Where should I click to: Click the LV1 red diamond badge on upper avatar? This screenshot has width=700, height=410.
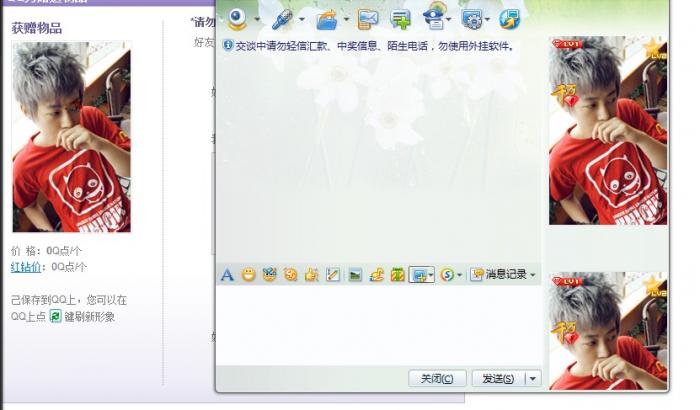[567, 44]
